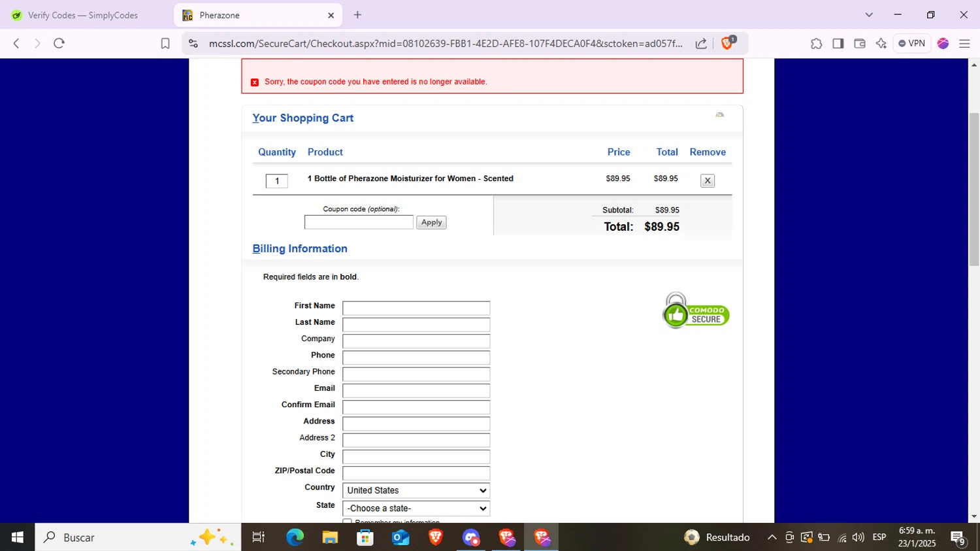This screenshot has width=980, height=551.
Task: Click the City field
Action: pos(416,456)
